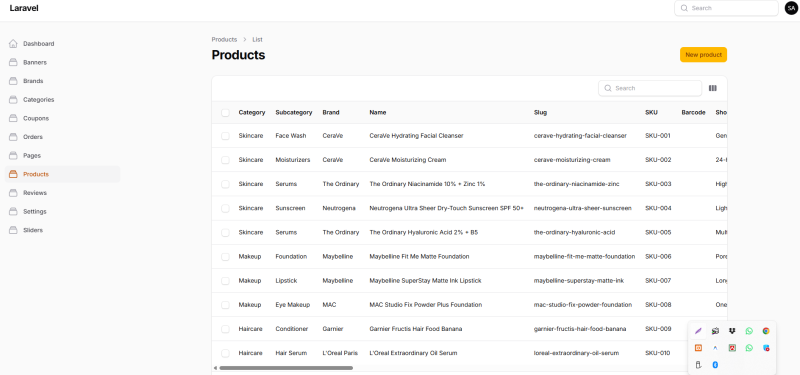Click the SA user avatar
The image size is (800, 375).
[x=791, y=8]
